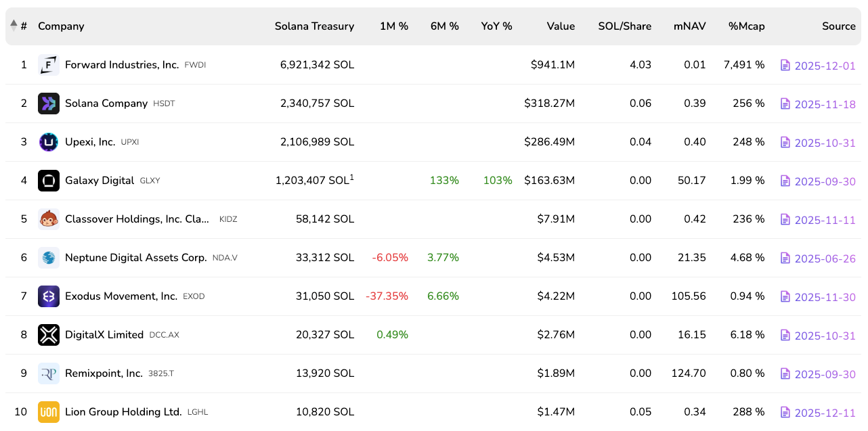The height and width of the screenshot is (431, 868).
Task: Open the 2025-12-01 source link
Action: coord(825,66)
